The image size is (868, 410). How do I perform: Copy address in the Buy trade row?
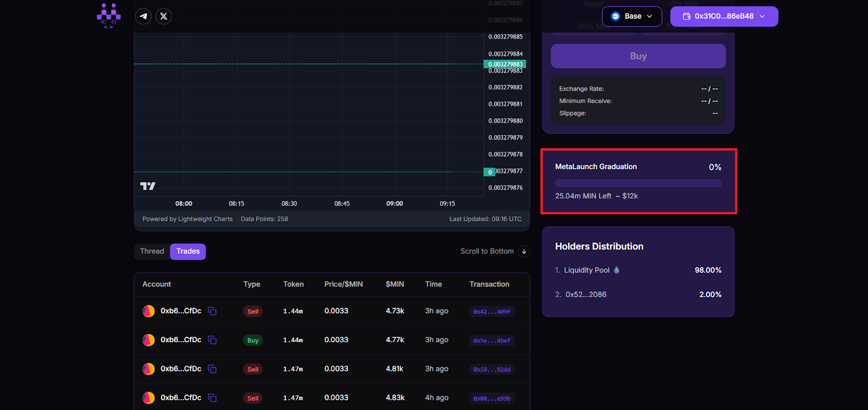[x=213, y=340]
